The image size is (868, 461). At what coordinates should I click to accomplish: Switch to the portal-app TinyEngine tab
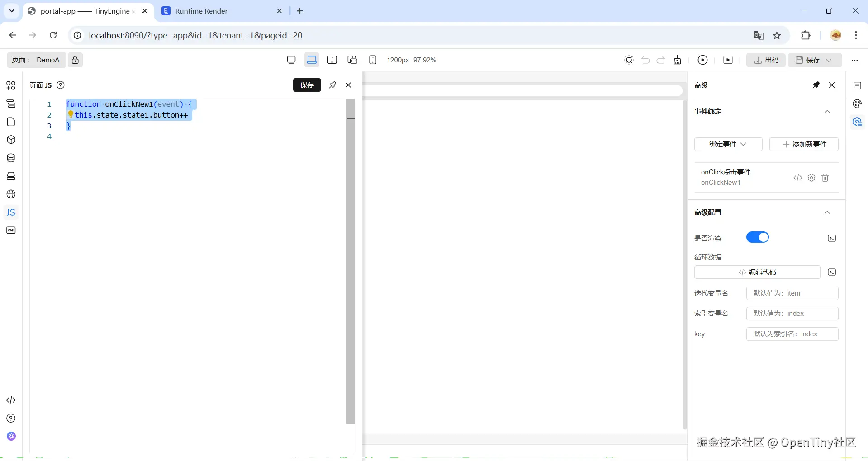click(88, 11)
